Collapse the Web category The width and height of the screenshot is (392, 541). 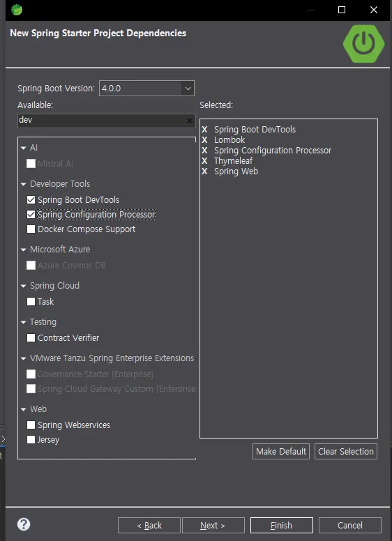pos(24,409)
